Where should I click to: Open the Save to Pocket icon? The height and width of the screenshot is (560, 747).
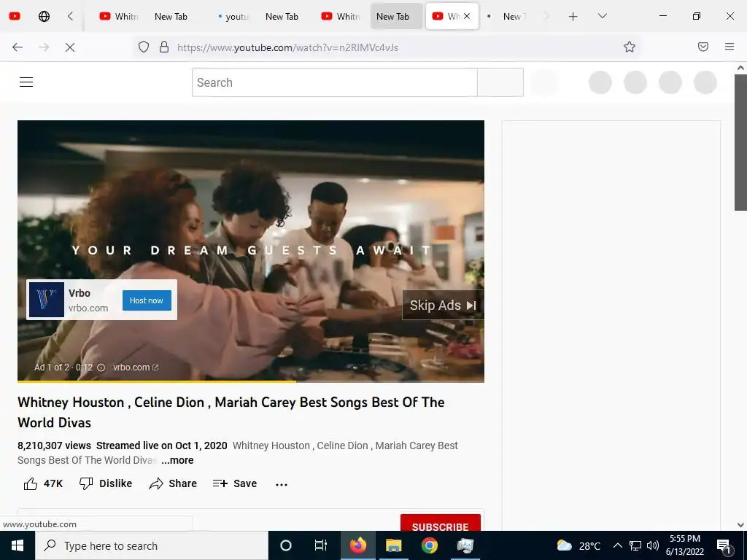703,47
